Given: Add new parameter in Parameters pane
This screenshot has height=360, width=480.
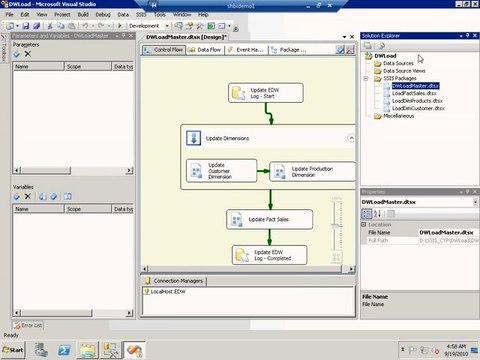Looking at the screenshot, I should point(17,54).
